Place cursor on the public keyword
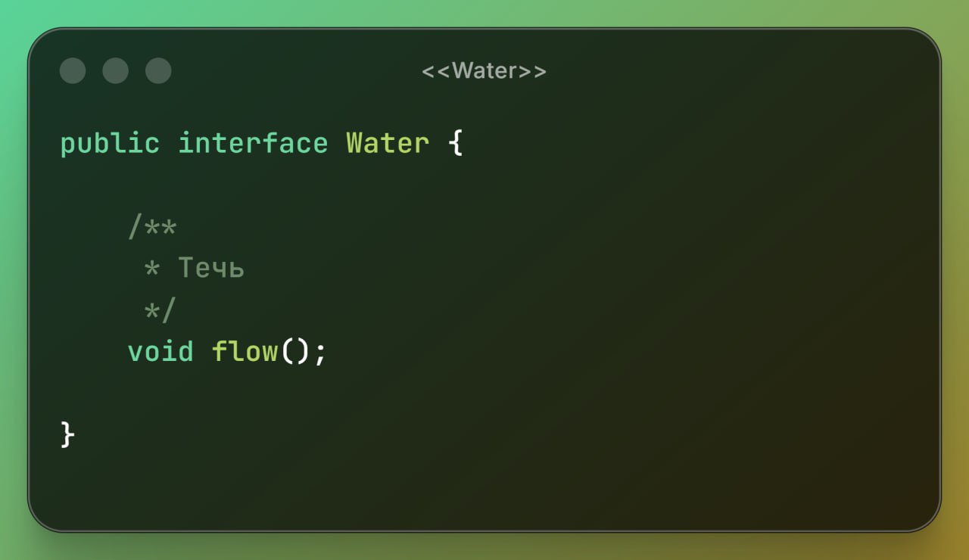The width and height of the screenshot is (969, 560). [x=110, y=143]
